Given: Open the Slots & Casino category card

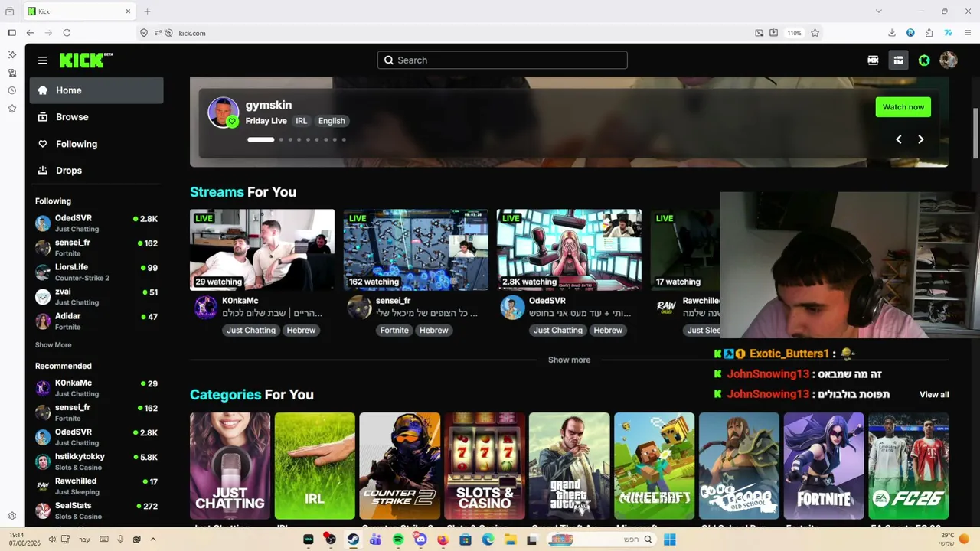Looking at the screenshot, I should [485, 466].
